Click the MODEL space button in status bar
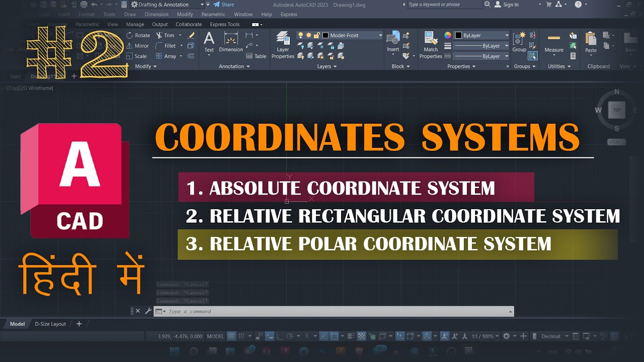Viewport: 644px width, 362px height. [x=215, y=336]
